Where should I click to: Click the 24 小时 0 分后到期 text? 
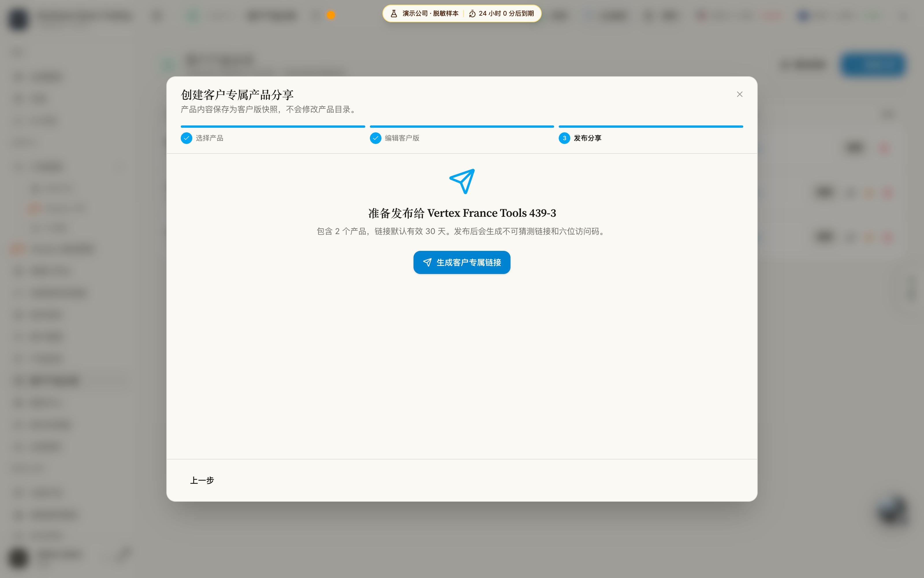pos(506,13)
